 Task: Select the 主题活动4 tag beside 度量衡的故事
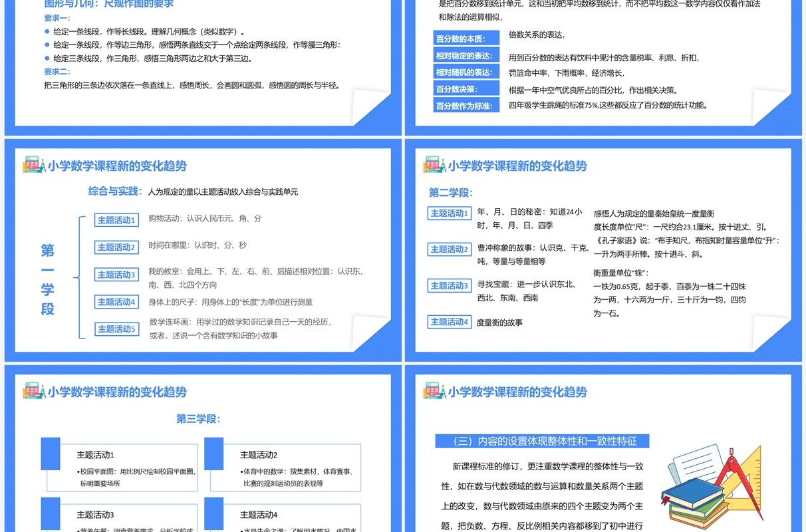[450, 322]
